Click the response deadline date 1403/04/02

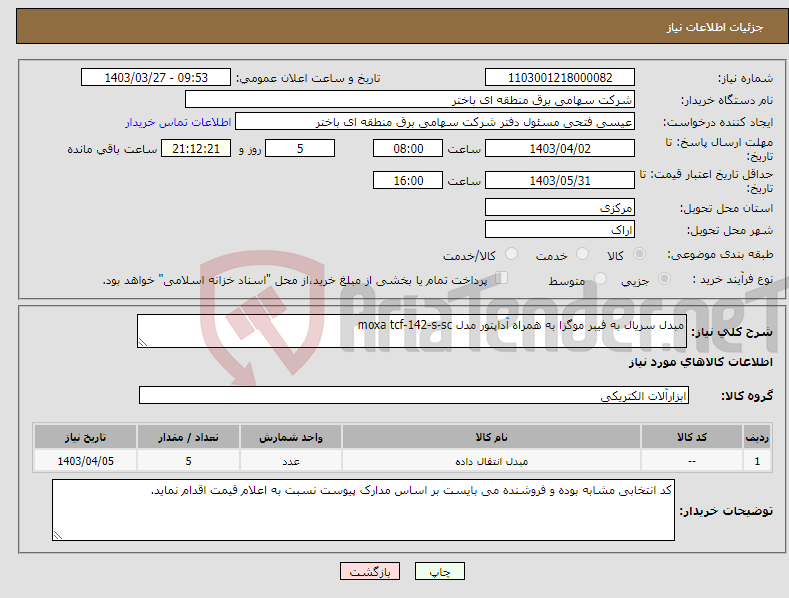(560, 148)
